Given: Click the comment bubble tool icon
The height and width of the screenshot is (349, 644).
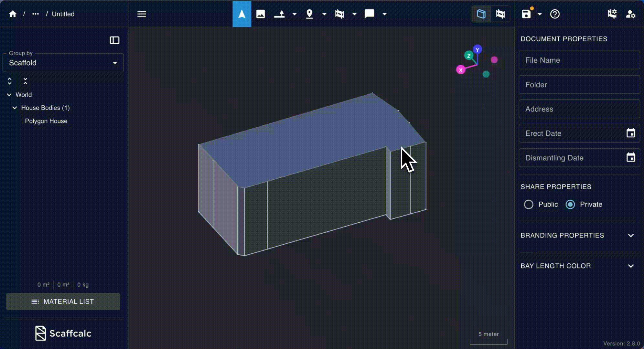Looking at the screenshot, I should click(369, 14).
